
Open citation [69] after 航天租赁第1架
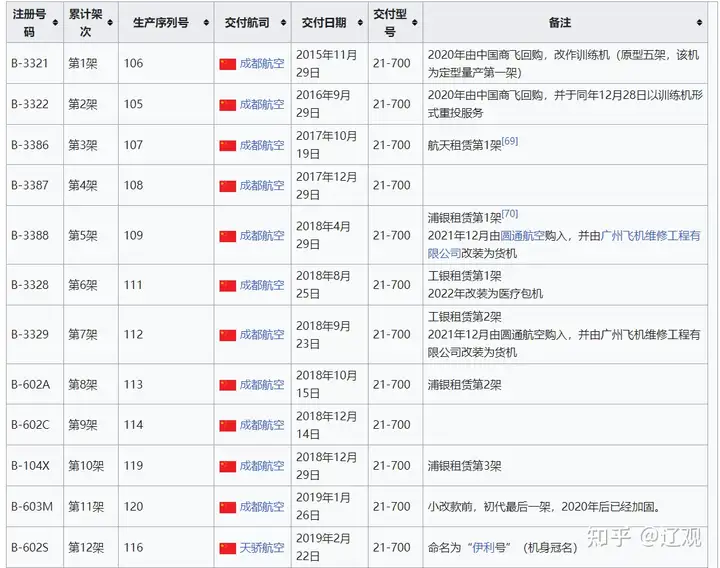pos(510,141)
